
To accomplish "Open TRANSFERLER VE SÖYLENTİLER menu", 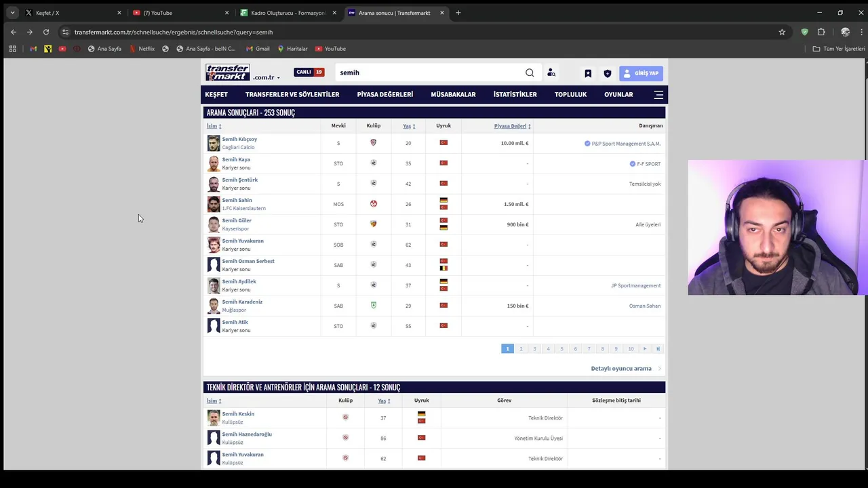I will click(292, 95).
